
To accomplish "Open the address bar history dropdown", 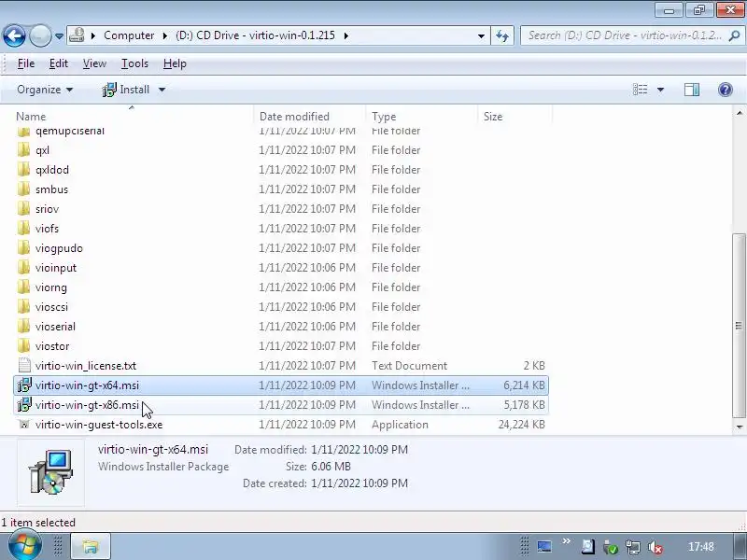I will (x=481, y=35).
